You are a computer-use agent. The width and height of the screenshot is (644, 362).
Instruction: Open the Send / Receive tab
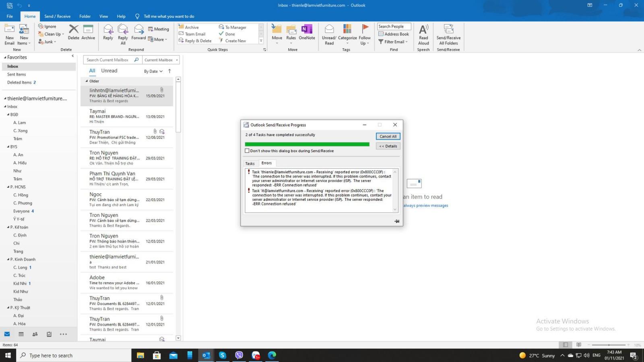tap(57, 16)
